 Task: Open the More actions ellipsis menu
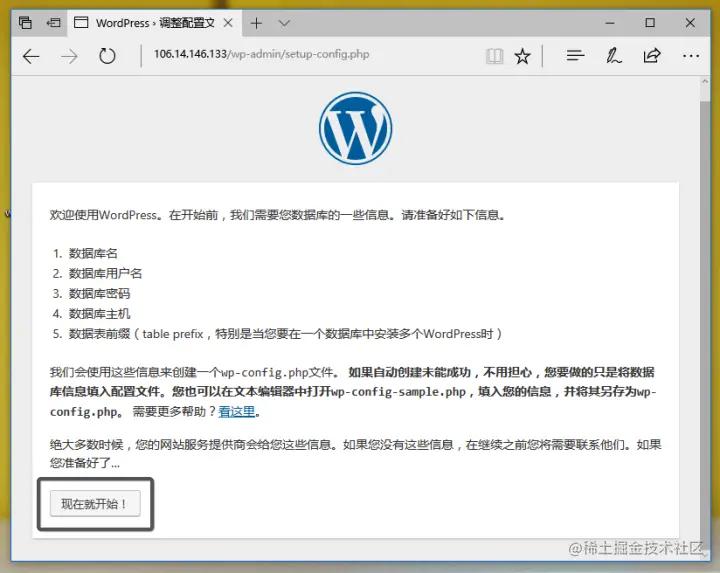point(691,56)
